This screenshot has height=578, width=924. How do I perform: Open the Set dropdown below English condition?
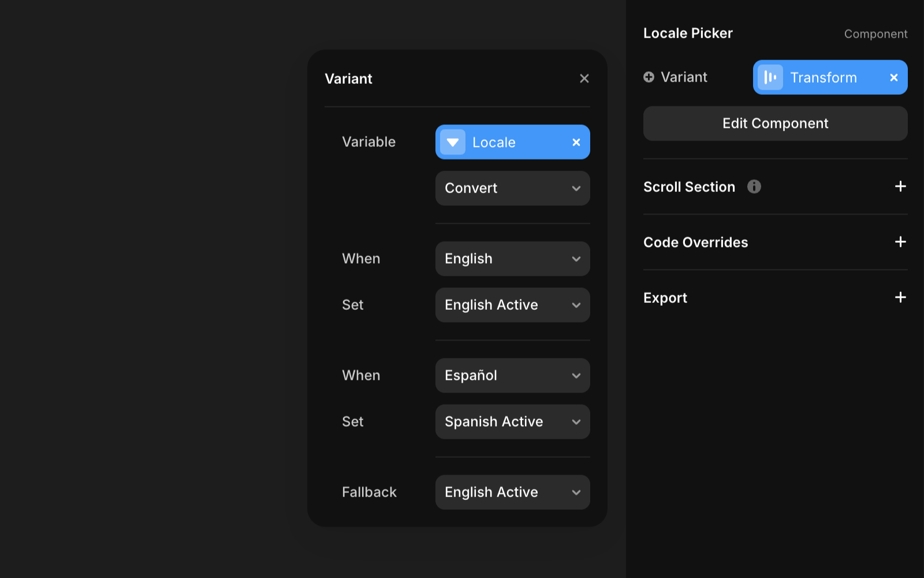512,305
